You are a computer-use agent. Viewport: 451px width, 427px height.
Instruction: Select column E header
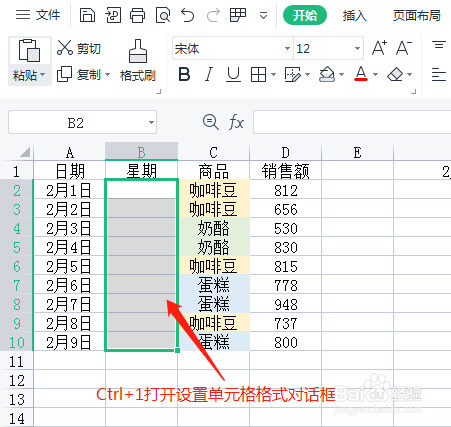tap(357, 153)
